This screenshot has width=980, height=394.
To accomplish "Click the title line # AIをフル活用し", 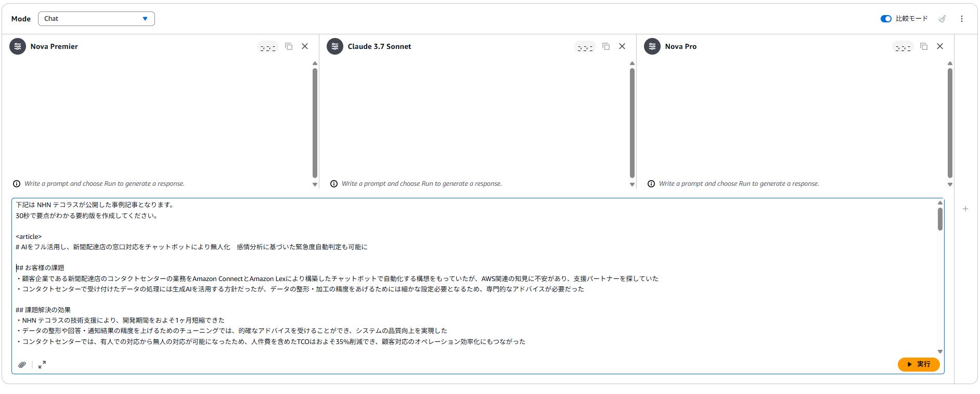I will click(191, 247).
